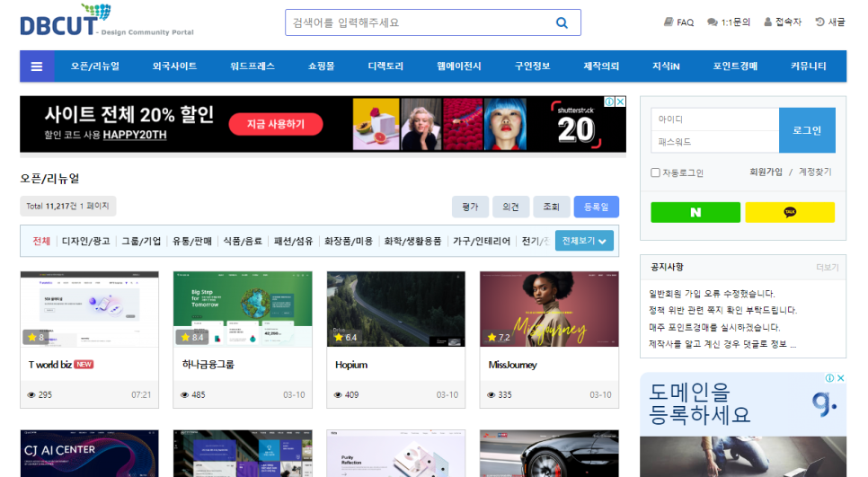868x477 pixels.
Task: Click the 아이디 input field
Action: coord(714,119)
